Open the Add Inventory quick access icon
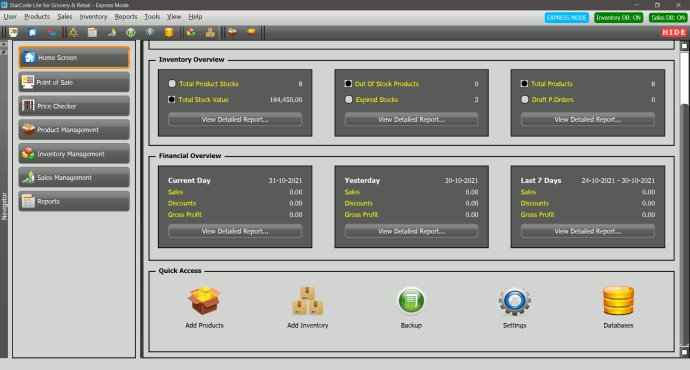The height and width of the screenshot is (370, 690). (308, 300)
